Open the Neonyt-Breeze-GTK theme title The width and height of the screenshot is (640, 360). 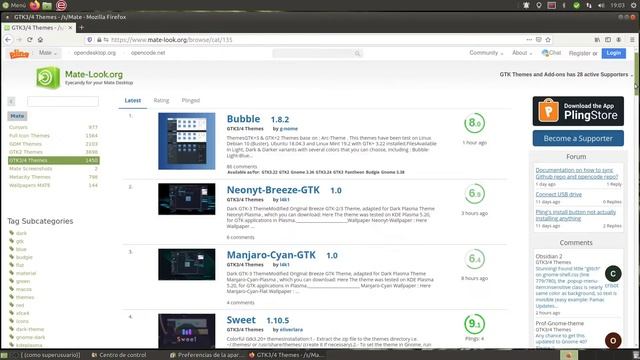tap(273, 190)
